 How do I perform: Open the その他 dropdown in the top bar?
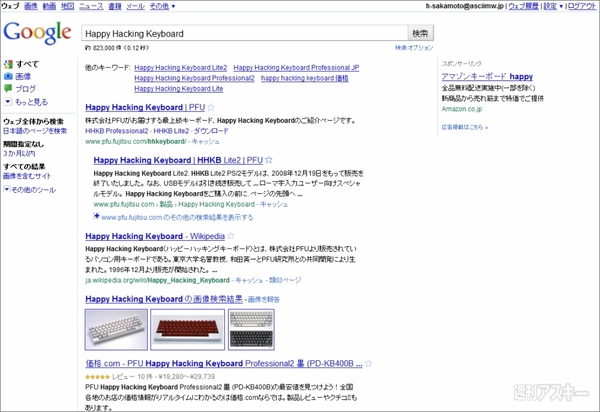click(162, 6)
